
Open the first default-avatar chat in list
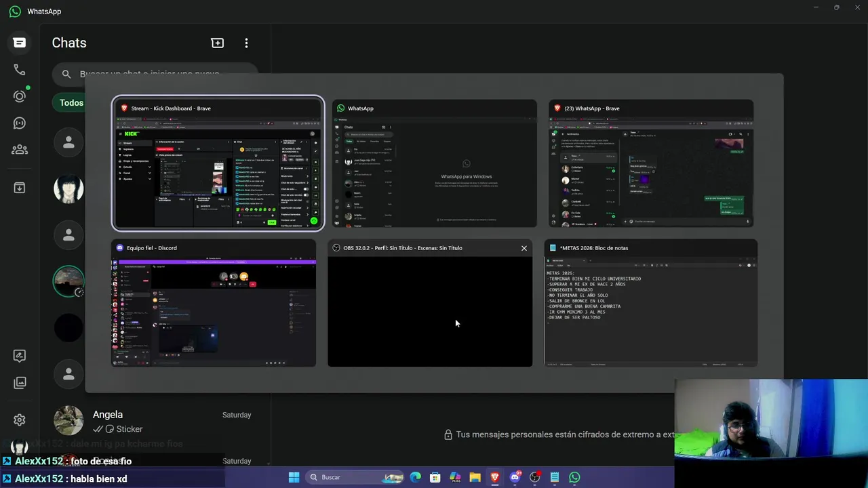pos(68,142)
